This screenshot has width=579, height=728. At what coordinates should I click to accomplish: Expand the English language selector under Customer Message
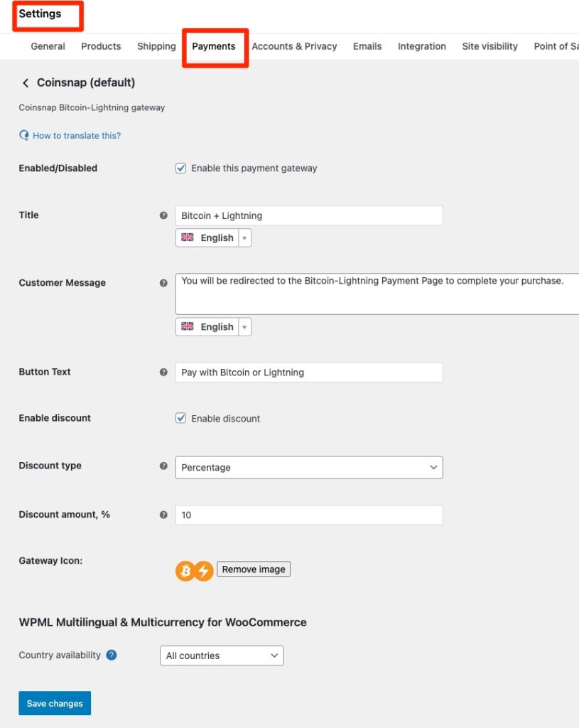[244, 326]
